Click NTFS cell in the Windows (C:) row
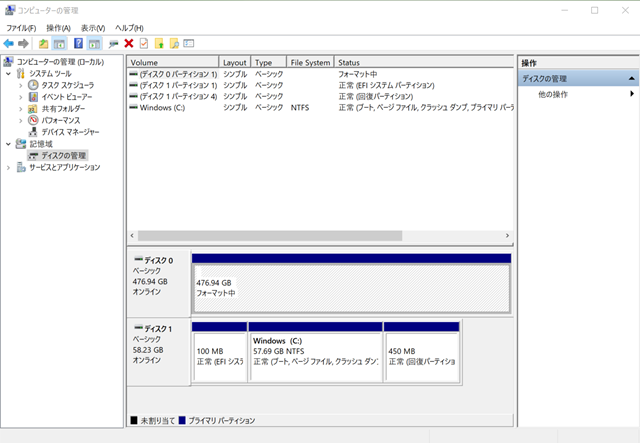 [300, 108]
